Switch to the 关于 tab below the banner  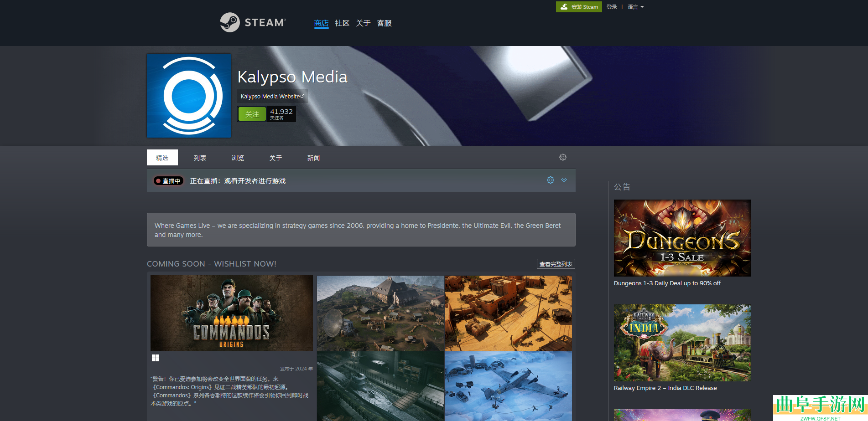coord(275,158)
